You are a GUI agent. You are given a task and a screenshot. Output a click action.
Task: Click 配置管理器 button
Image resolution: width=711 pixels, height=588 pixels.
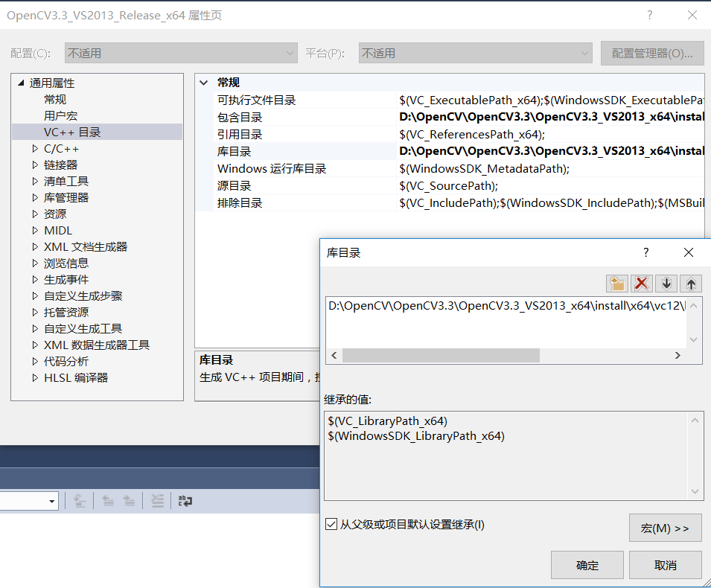652,53
